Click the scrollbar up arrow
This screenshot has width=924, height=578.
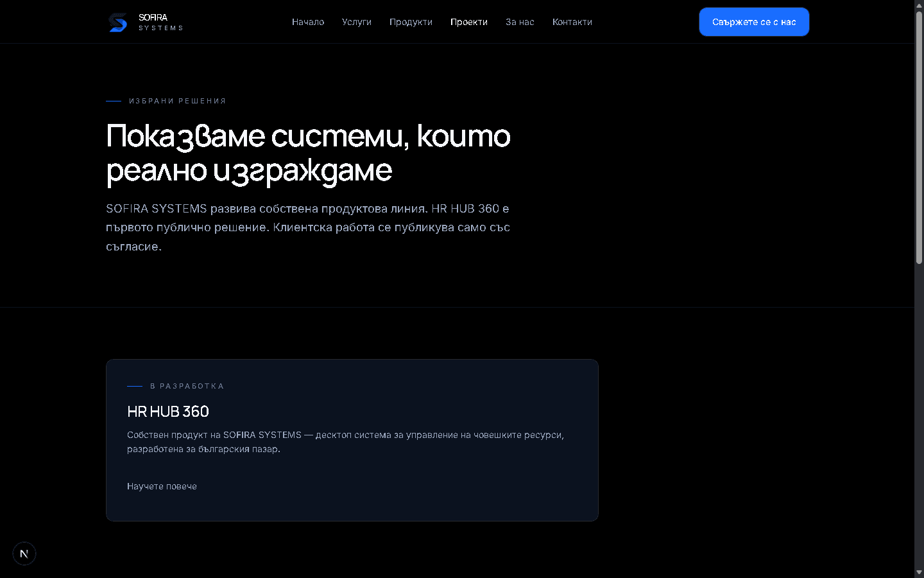click(919, 5)
